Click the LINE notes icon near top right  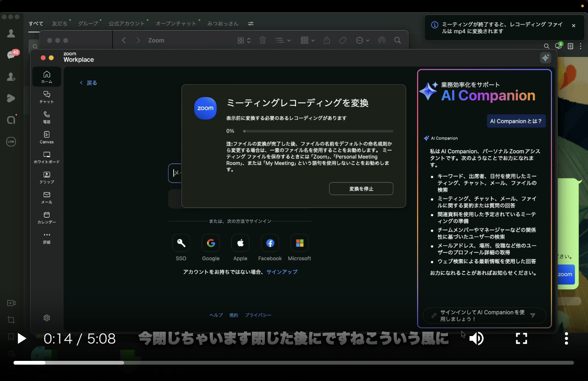(570, 46)
